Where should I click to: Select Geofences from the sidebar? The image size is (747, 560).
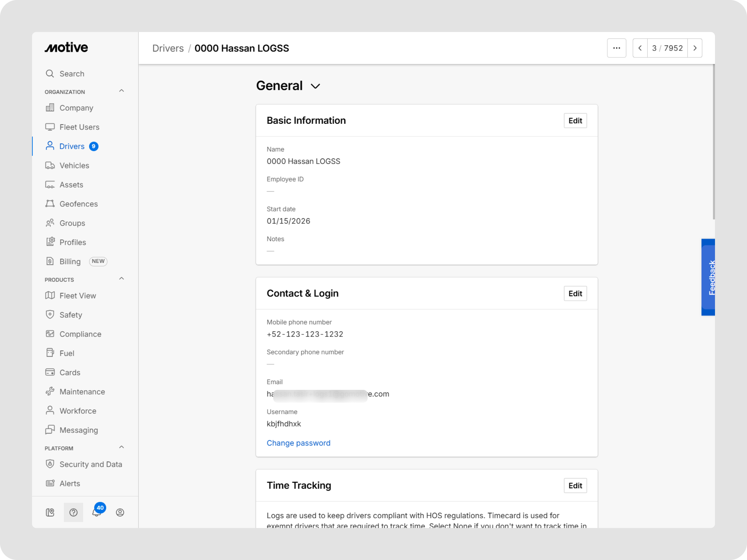pyautogui.click(x=78, y=204)
